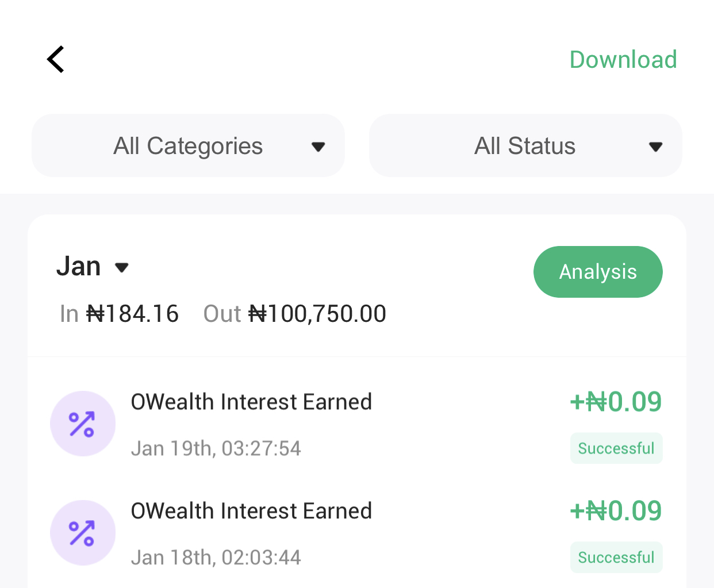The image size is (714, 588).
Task: Open the All Categories filter dropdown
Action: [x=188, y=146]
